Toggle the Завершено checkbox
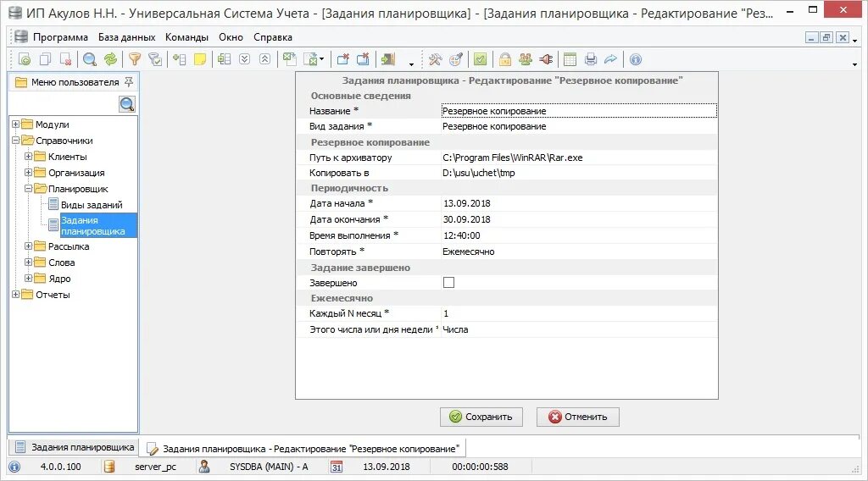 (x=449, y=283)
